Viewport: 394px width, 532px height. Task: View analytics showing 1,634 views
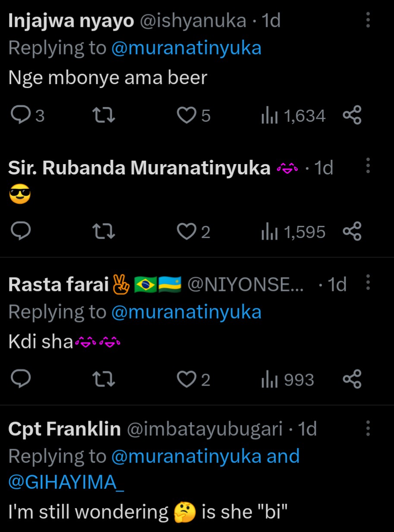coord(293,115)
